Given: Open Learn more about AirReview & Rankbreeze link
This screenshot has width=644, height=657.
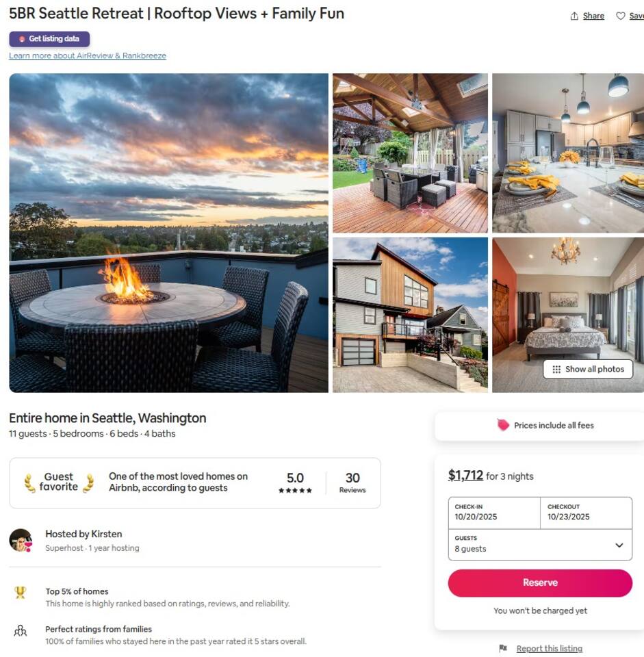Looking at the screenshot, I should 88,55.
